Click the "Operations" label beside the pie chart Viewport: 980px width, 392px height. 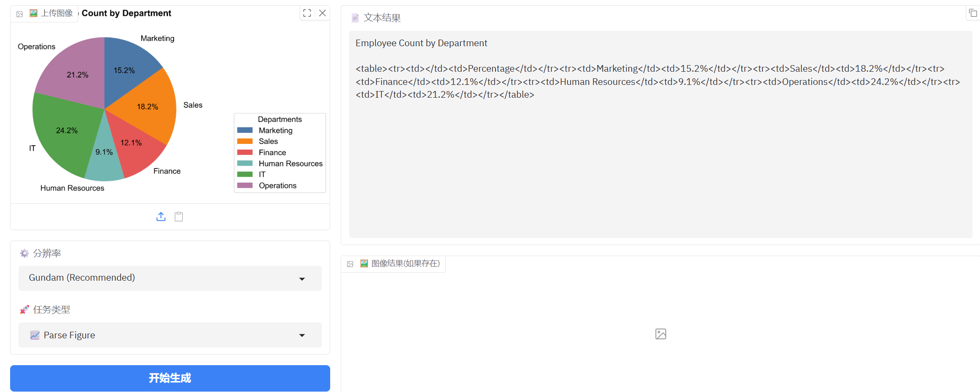[36, 47]
